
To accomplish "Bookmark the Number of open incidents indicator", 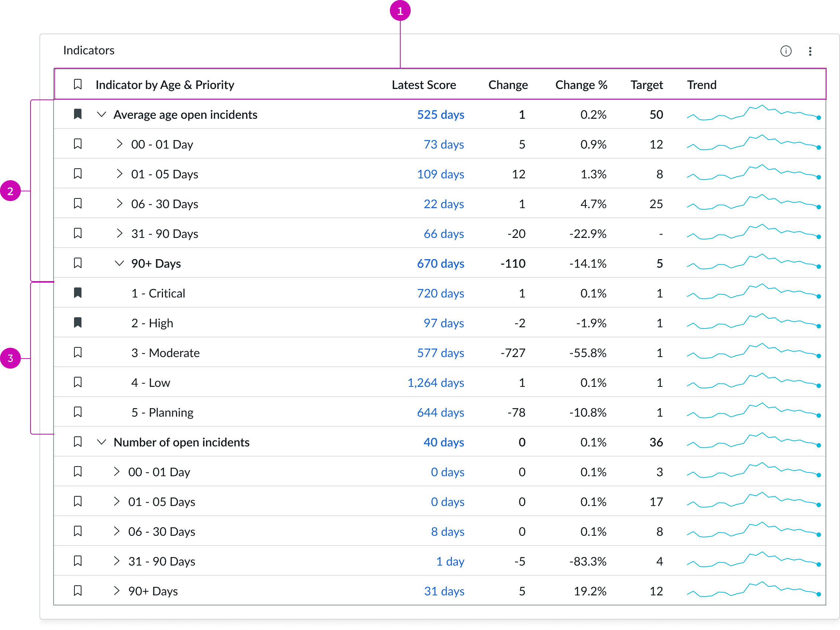I will coord(78,442).
